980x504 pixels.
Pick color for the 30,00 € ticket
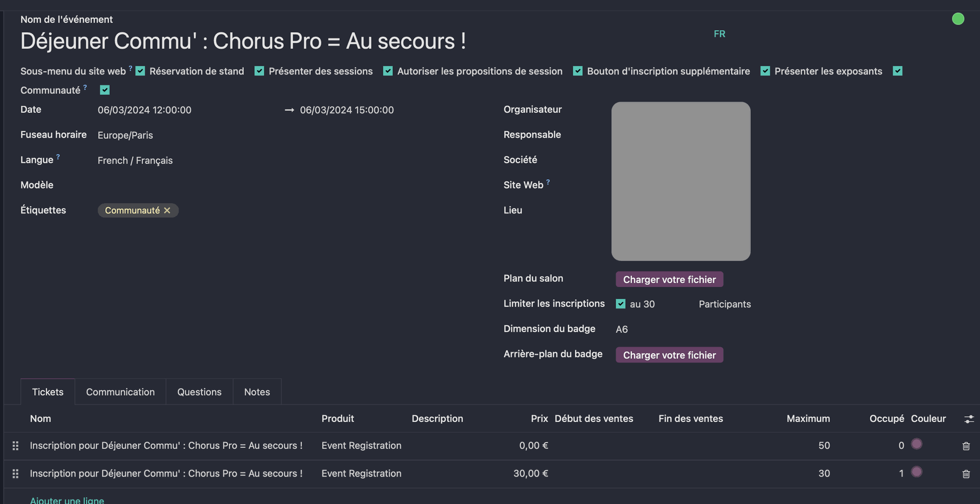pyautogui.click(x=917, y=472)
